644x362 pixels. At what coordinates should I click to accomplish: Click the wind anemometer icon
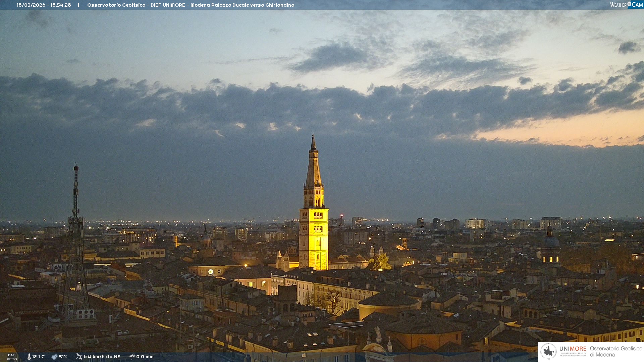[79, 357]
